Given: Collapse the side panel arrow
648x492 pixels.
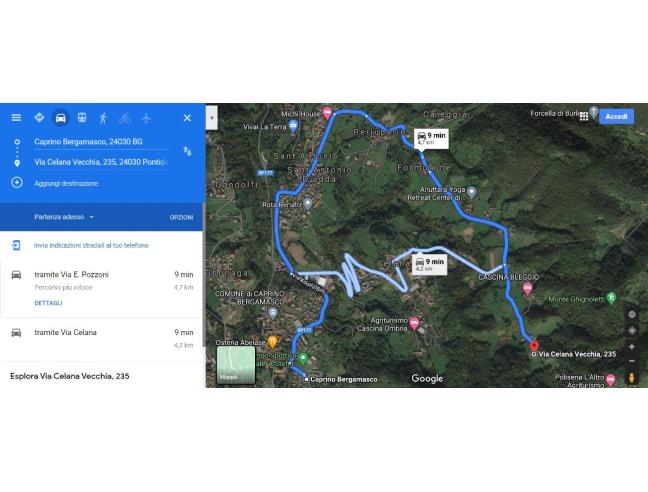Looking at the screenshot, I should coord(212,118).
